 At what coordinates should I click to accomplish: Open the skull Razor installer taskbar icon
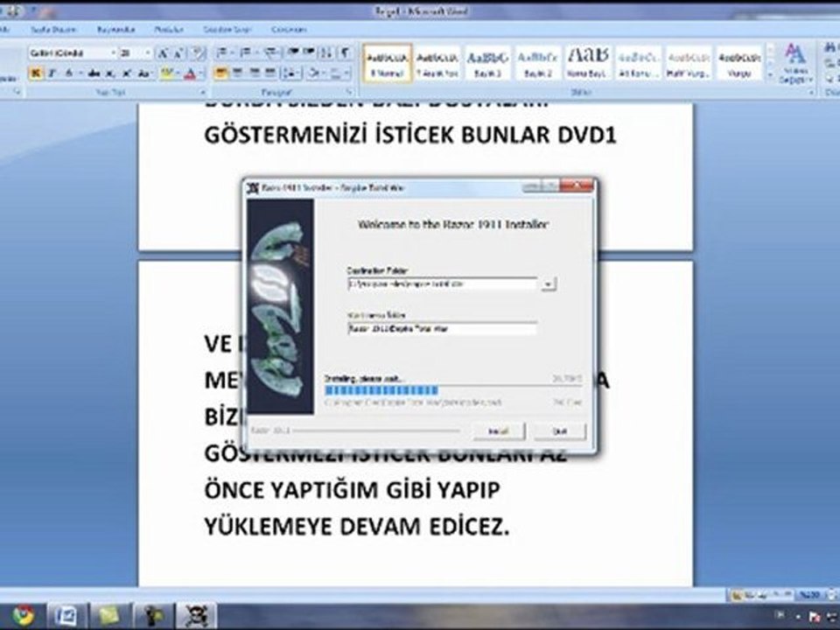coord(196,615)
